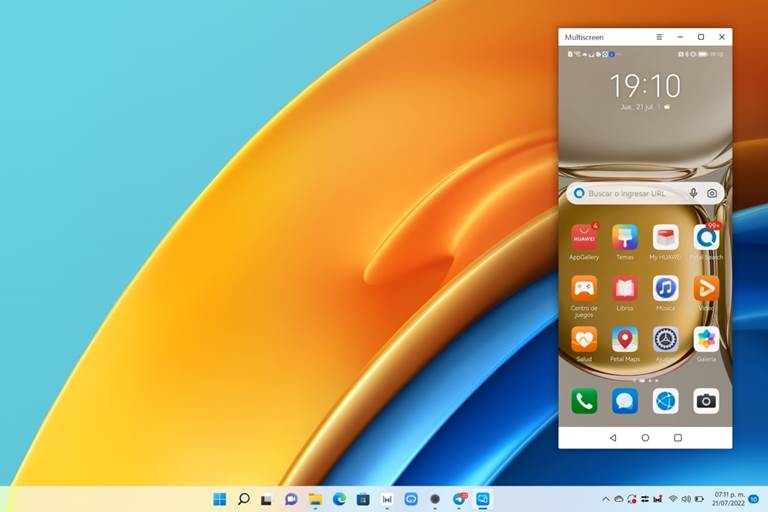Open Windows Search from the taskbar

[243, 499]
